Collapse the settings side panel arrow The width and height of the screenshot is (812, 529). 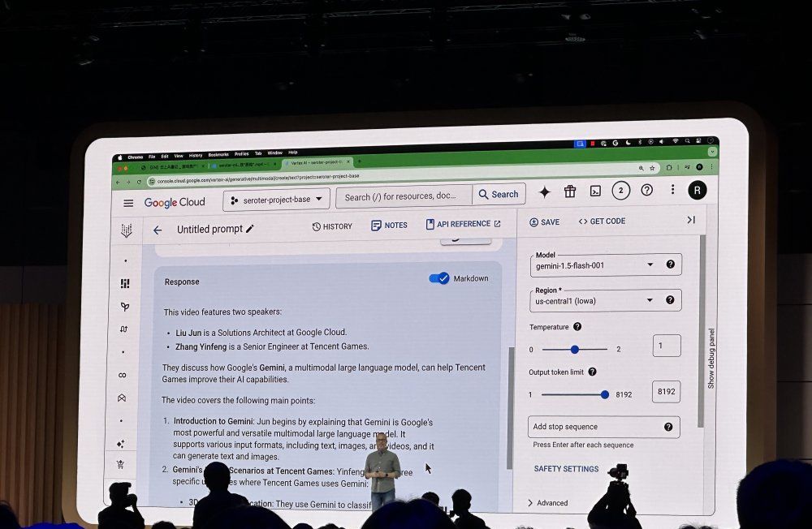coord(691,220)
